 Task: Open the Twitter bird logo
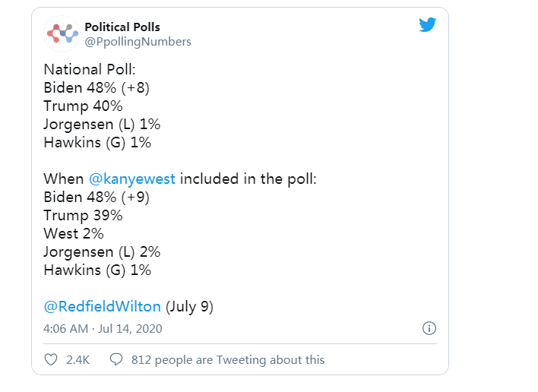(428, 25)
